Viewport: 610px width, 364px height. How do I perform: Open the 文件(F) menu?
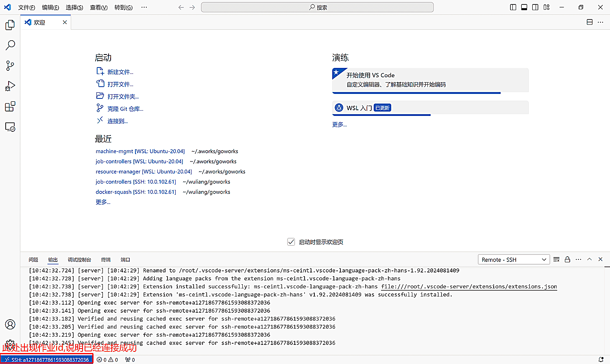point(26,7)
